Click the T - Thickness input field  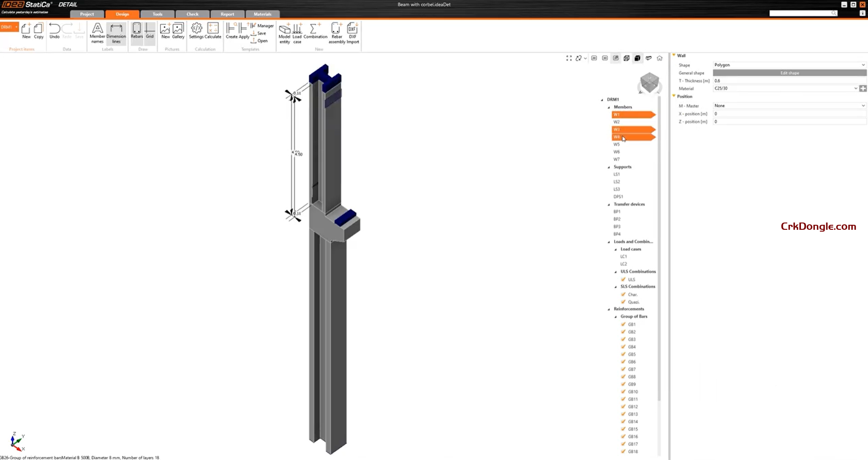click(789, 81)
